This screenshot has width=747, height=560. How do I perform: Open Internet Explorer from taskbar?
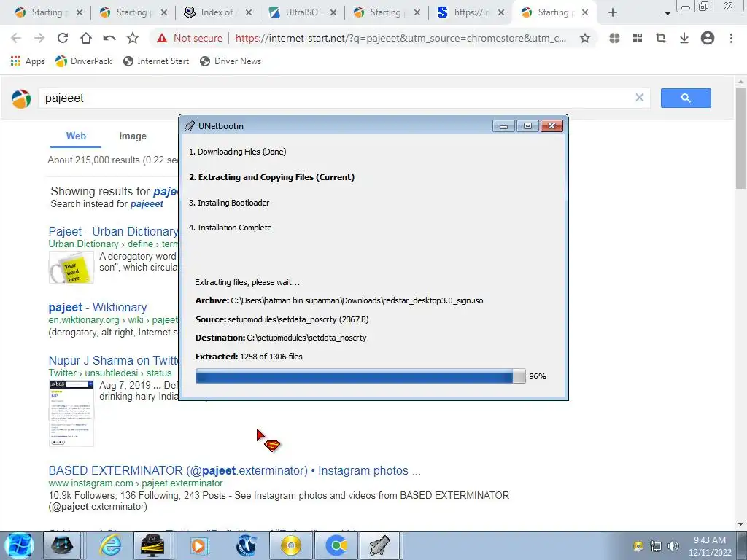111,545
